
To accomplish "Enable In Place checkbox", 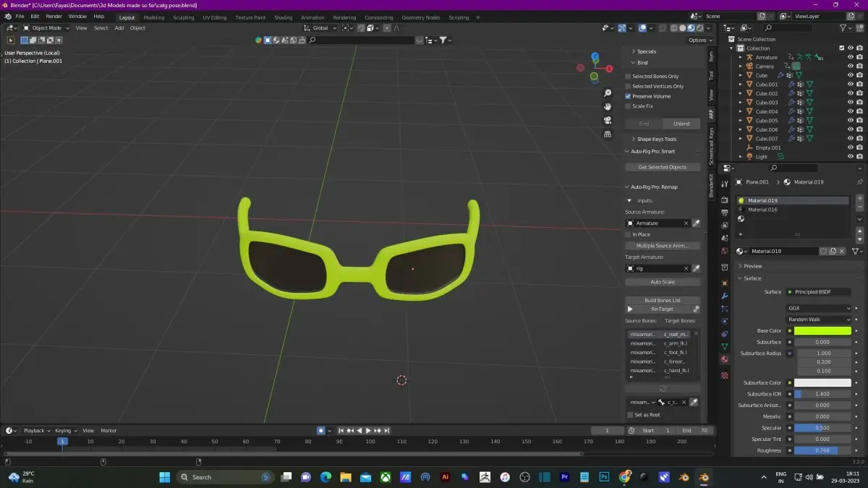I will 629,234.
